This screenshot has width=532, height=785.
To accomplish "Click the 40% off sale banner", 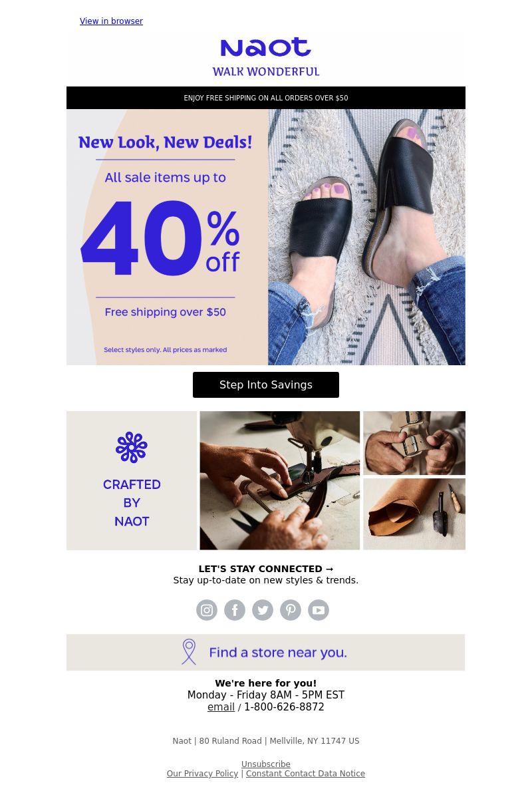I will pos(167,237).
